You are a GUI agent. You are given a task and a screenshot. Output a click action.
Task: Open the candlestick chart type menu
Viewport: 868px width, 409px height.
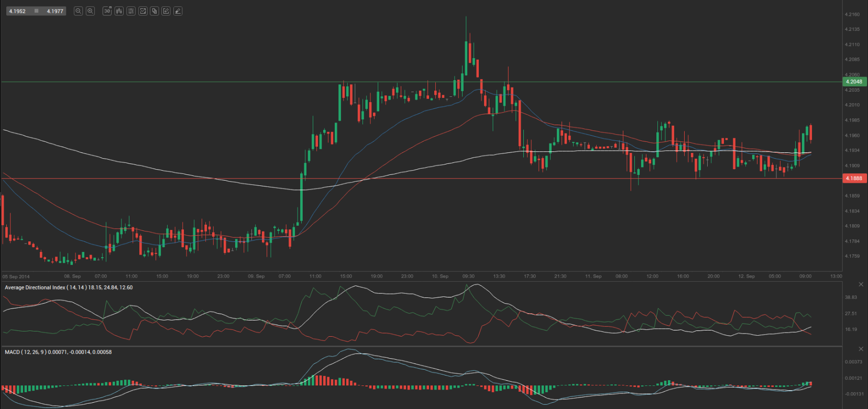(119, 11)
